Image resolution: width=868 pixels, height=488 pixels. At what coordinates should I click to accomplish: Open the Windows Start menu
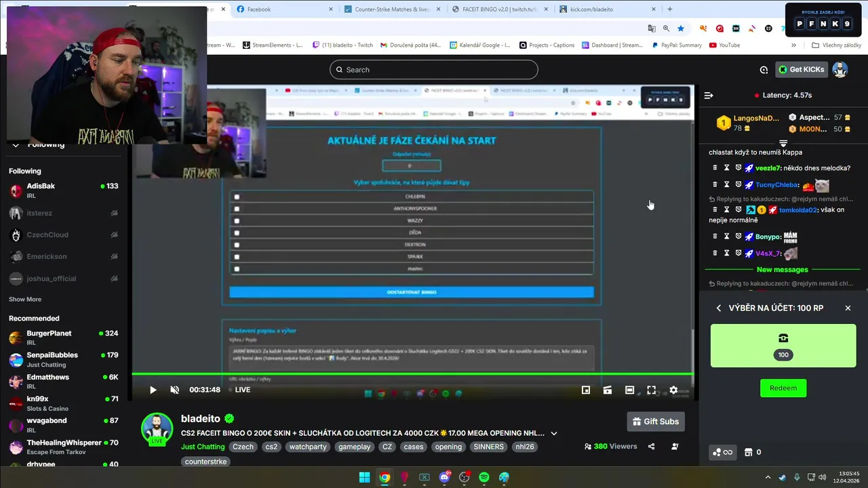pyautogui.click(x=364, y=478)
